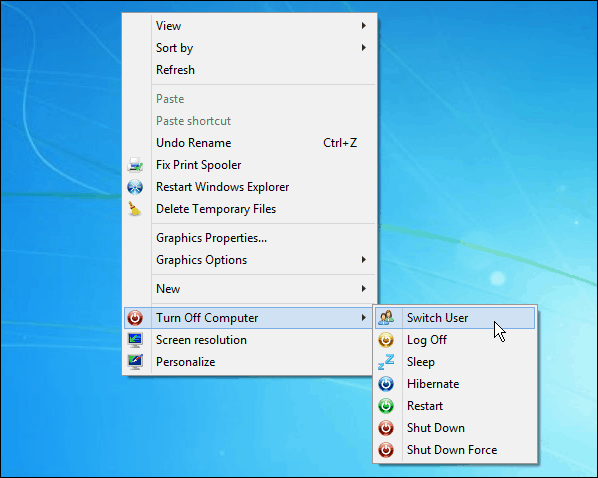Click the Personalize monitor icon
This screenshot has height=478, width=598.
click(135, 362)
